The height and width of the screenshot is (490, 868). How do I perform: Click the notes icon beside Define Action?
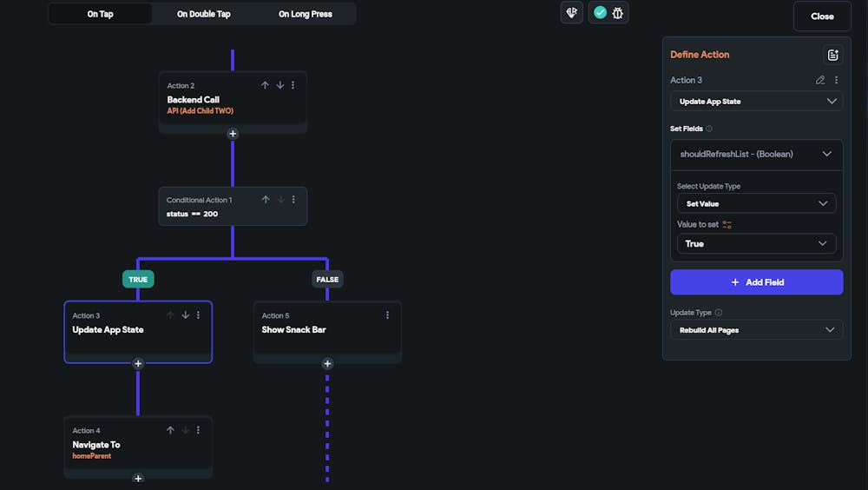[x=832, y=55]
